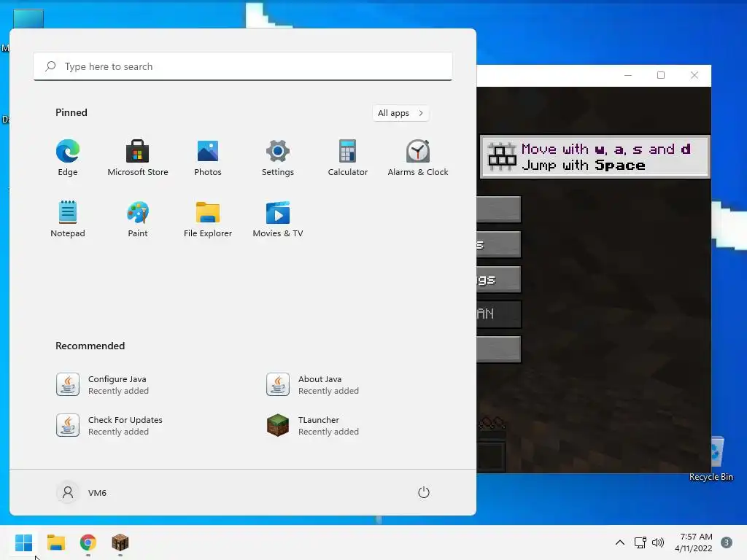Open the Photos app
This screenshot has width=747, height=560.
point(208,157)
